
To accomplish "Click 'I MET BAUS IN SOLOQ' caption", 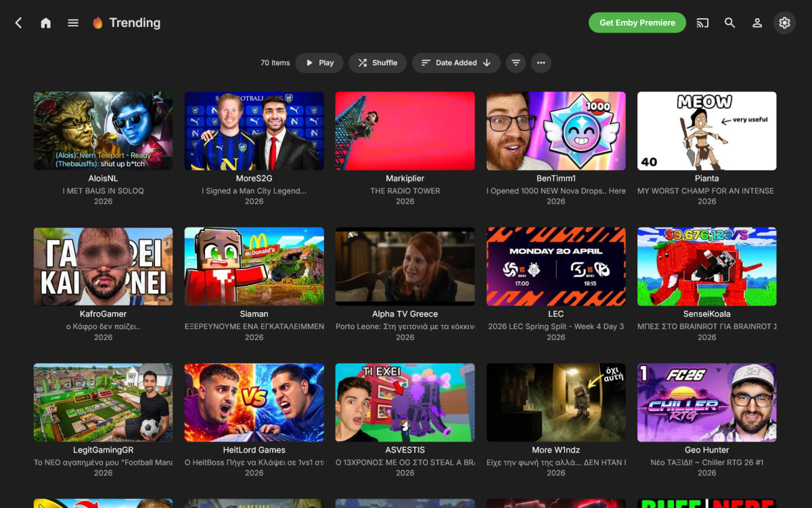I will 103,191.
